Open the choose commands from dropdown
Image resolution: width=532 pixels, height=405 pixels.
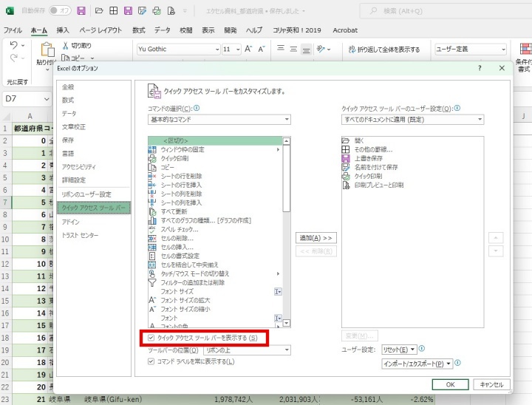point(219,120)
